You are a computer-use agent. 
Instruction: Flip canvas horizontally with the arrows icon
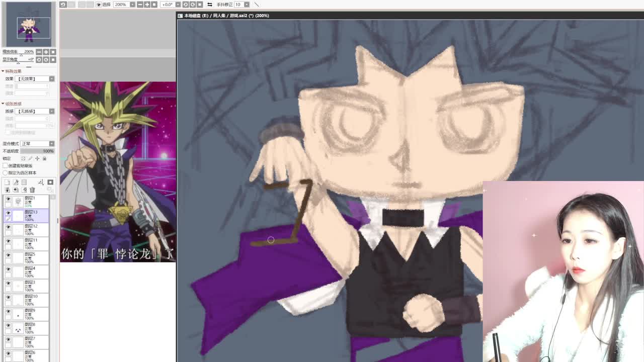[210, 5]
